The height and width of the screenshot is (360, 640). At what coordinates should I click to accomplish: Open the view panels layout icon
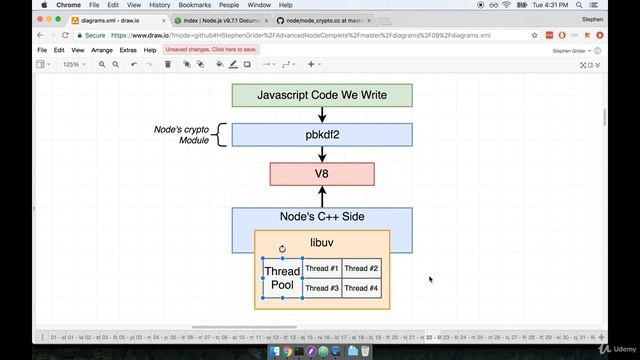click(42, 64)
